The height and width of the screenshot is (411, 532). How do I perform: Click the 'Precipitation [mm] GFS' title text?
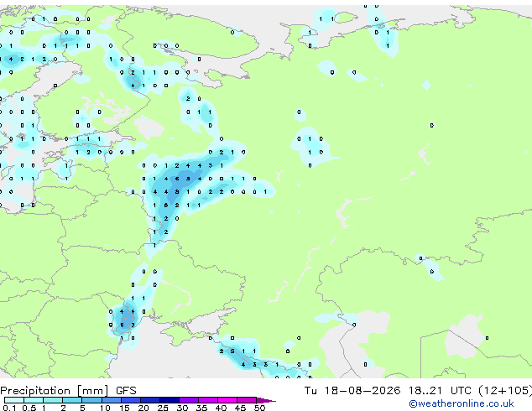click(68, 391)
